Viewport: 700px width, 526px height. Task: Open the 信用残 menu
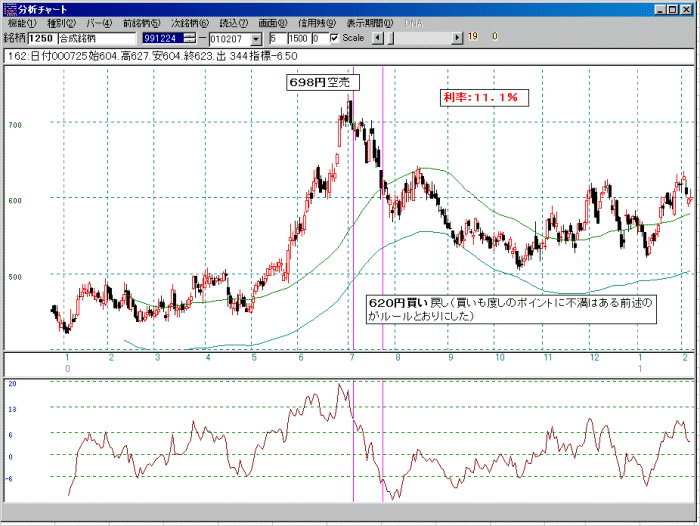pos(315,22)
